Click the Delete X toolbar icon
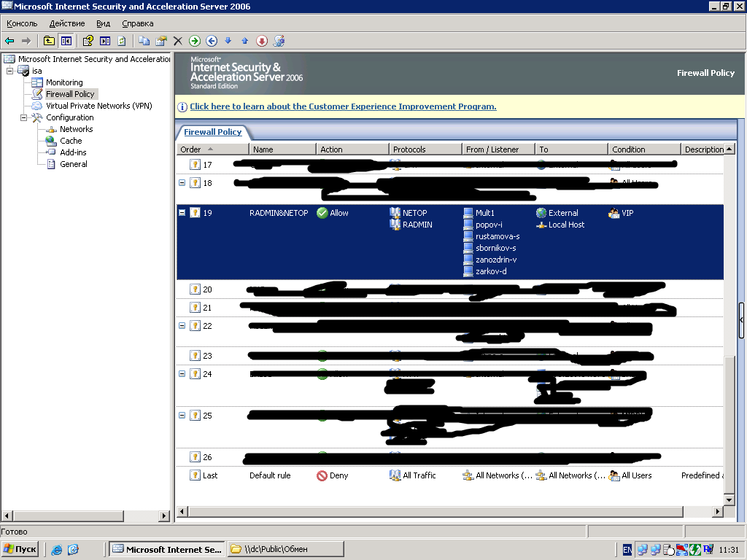Viewport: 747px width, 560px height. tap(178, 41)
